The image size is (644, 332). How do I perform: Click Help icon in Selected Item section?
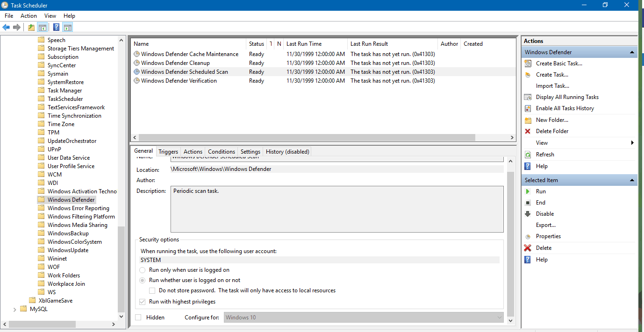(x=528, y=260)
